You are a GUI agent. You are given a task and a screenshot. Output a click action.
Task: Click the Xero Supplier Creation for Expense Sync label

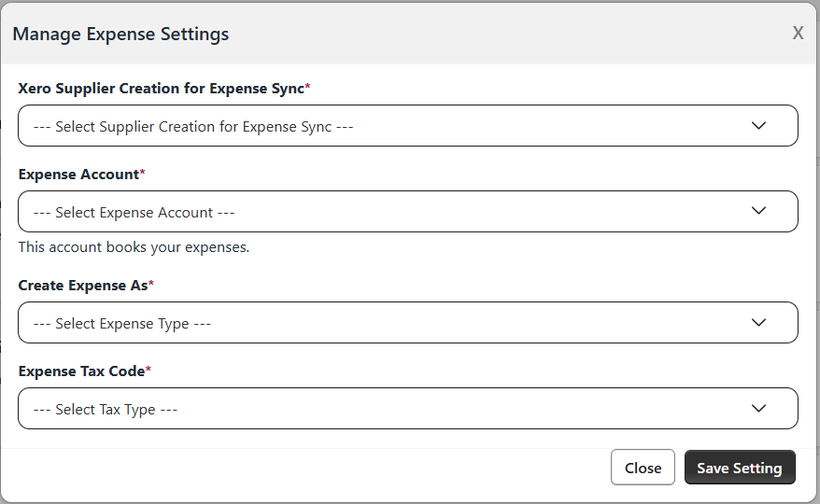[161, 89]
